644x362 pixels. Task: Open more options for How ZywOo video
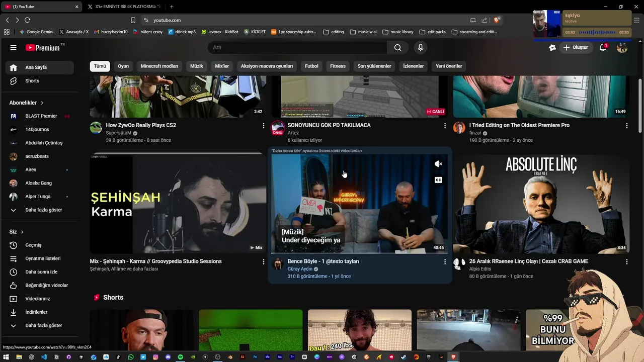263,126
